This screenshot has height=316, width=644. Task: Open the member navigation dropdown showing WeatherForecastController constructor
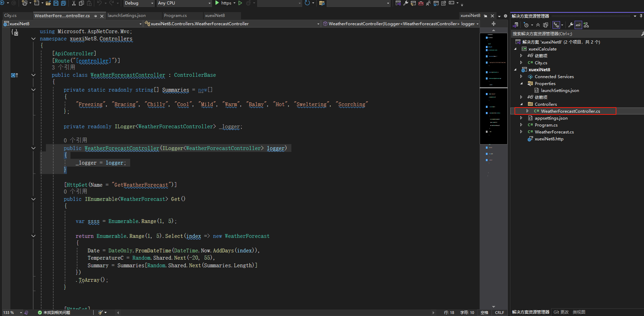click(401, 24)
